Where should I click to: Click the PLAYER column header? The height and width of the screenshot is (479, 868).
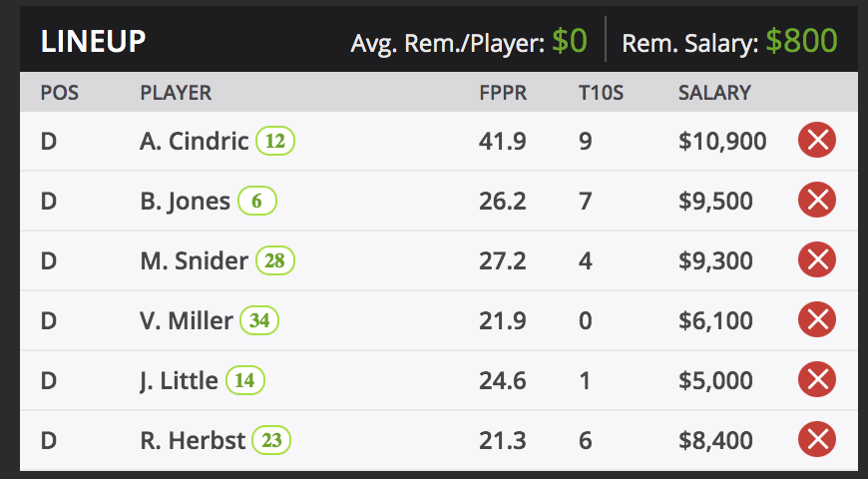176,93
